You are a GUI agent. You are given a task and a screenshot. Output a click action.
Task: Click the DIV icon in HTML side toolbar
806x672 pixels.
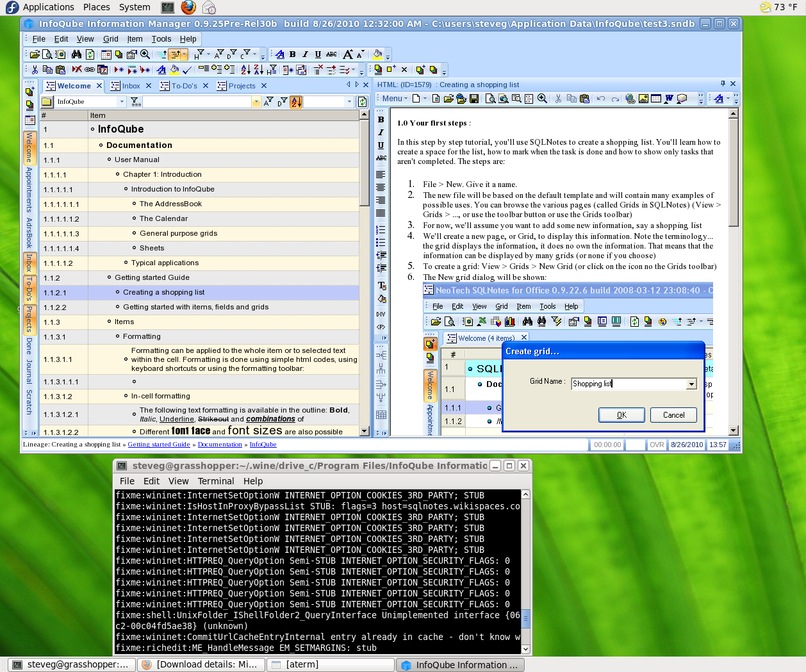(x=381, y=314)
